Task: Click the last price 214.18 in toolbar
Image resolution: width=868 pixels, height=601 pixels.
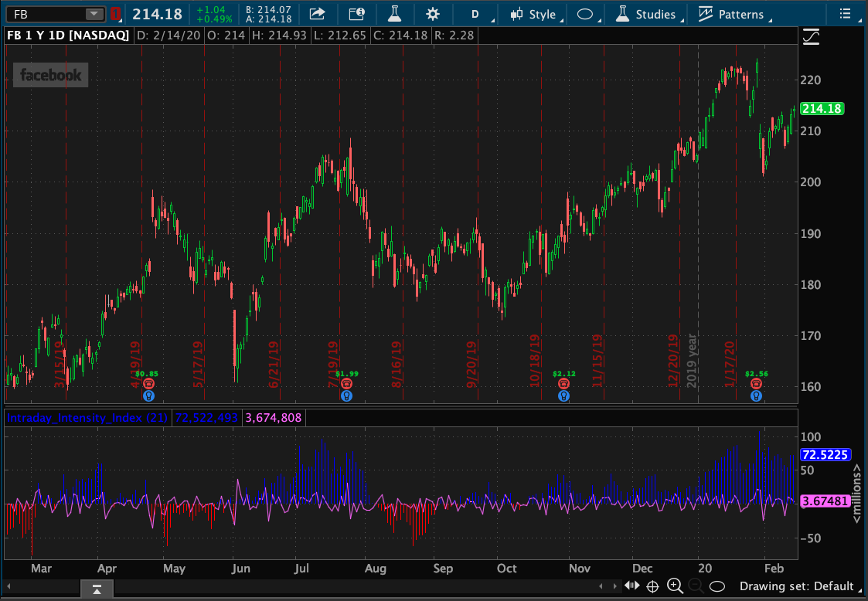Action: (157, 15)
